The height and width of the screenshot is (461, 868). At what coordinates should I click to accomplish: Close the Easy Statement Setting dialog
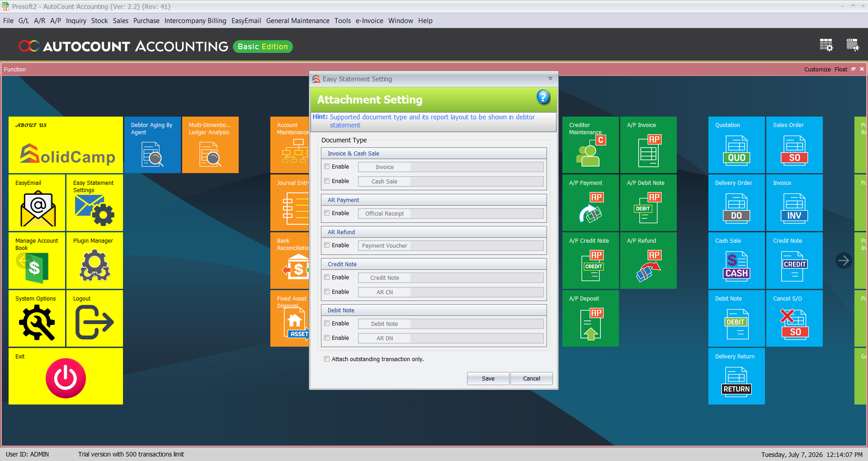click(x=550, y=79)
